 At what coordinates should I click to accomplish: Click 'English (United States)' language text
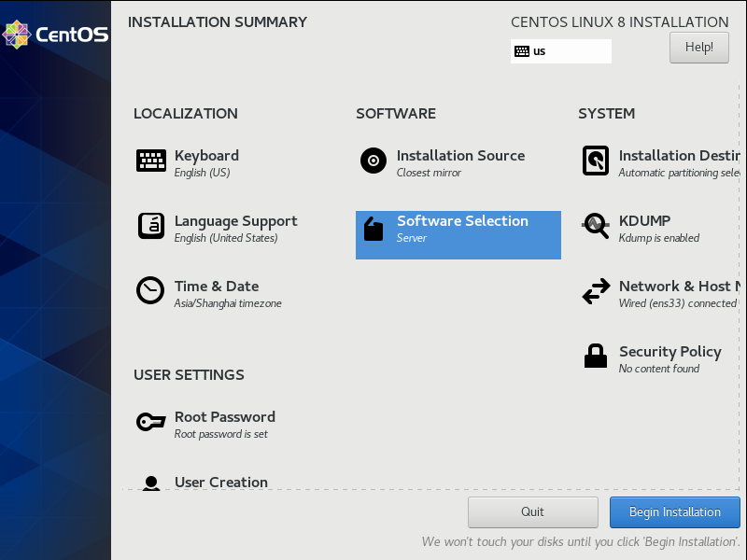pos(226,238)
